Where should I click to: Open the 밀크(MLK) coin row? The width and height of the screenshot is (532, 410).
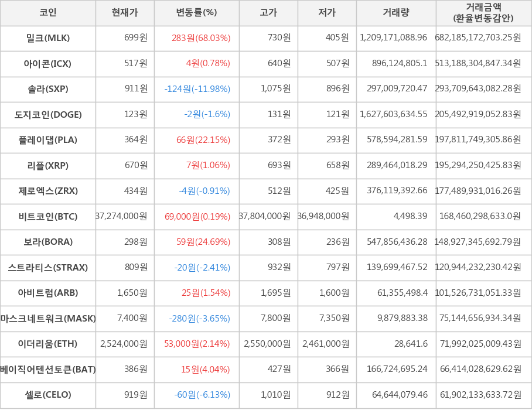point(48,38)
